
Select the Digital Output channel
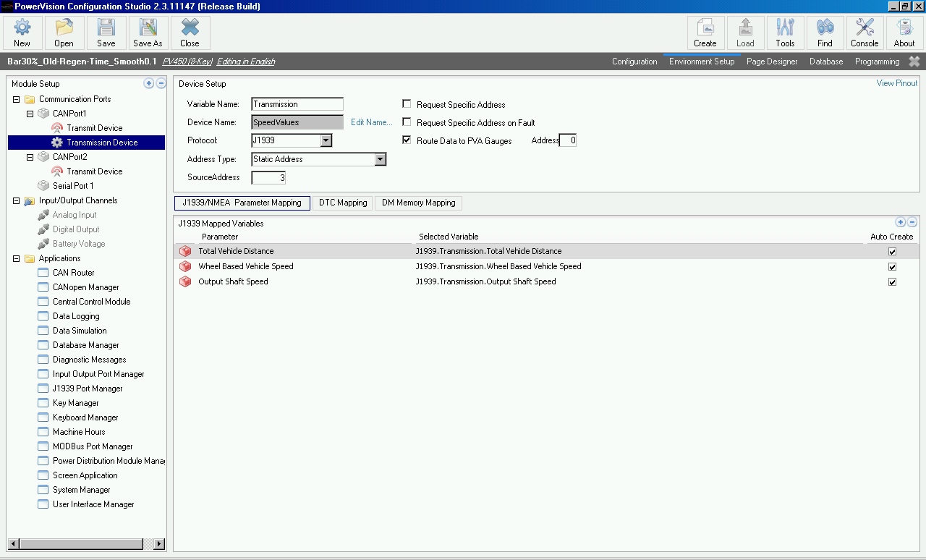tap(76, 229)
